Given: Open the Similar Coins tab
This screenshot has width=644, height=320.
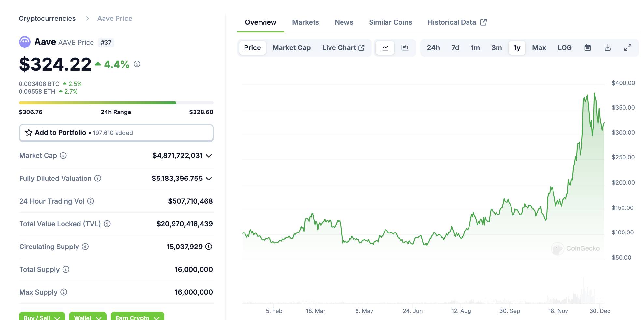Looking at the screenshot, I should (390, 22).
